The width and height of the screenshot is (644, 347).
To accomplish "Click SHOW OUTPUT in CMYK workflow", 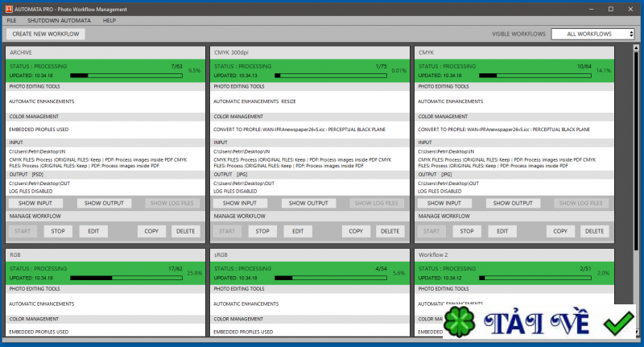I will coord(513,203).
